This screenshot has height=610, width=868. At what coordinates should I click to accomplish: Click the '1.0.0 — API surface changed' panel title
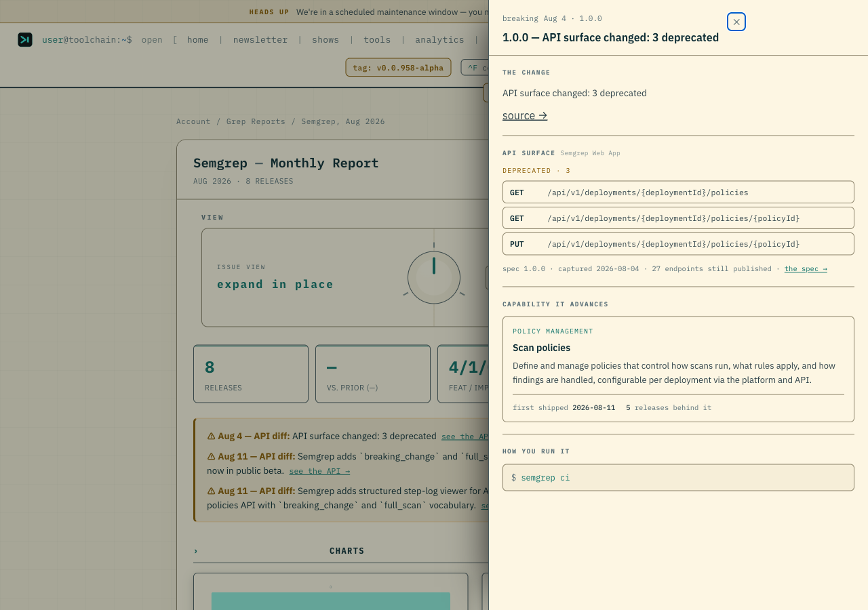pyautogui.click(x=610, y=37)
